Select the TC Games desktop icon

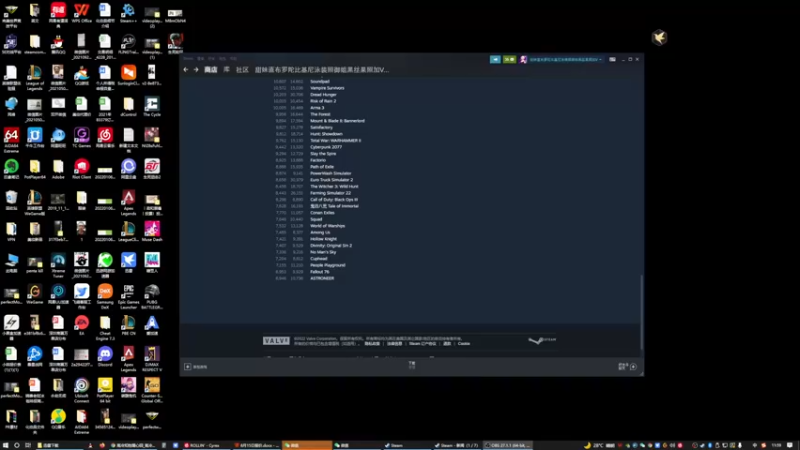[82, 138]
